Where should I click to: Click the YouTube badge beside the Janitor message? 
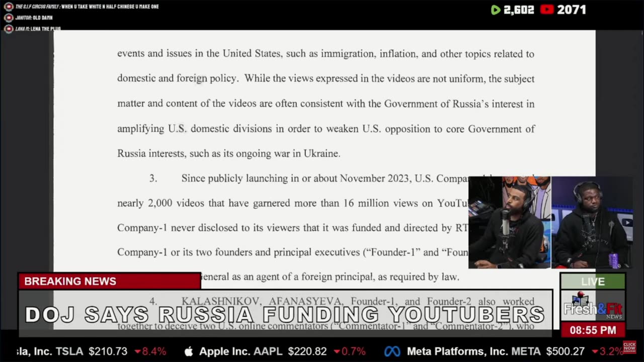coord(8,18)
